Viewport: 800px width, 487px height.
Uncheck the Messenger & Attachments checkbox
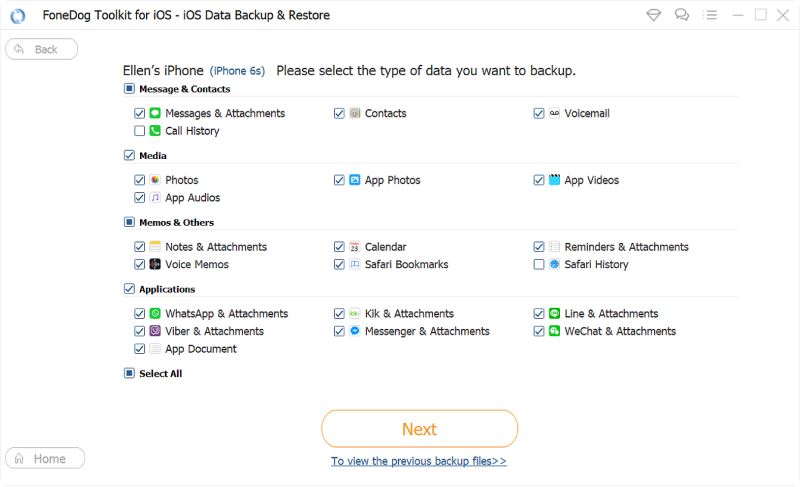(x=339, y=331)
